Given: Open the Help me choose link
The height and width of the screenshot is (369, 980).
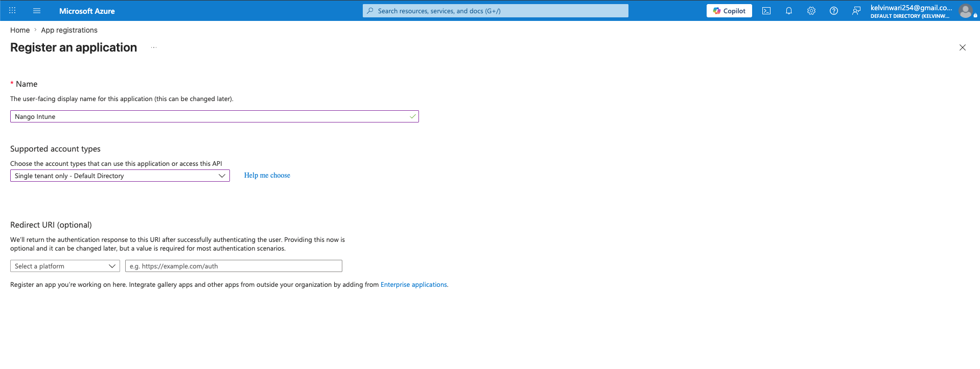Looking at the screenshot, I should (x=267, y=175).
